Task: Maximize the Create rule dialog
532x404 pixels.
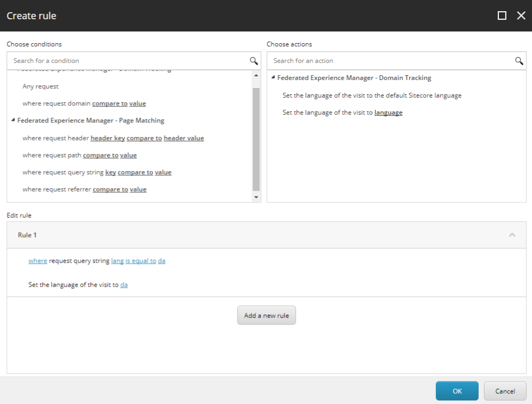Action: [x=502, y=16]
